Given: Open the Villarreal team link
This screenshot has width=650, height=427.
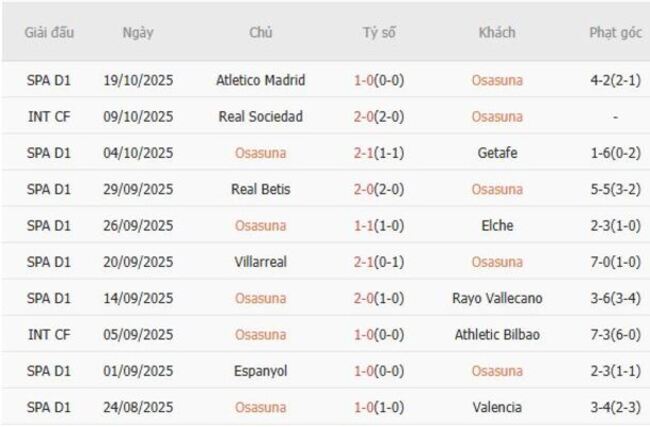Looking at the screenshot, I should (260, 261).
